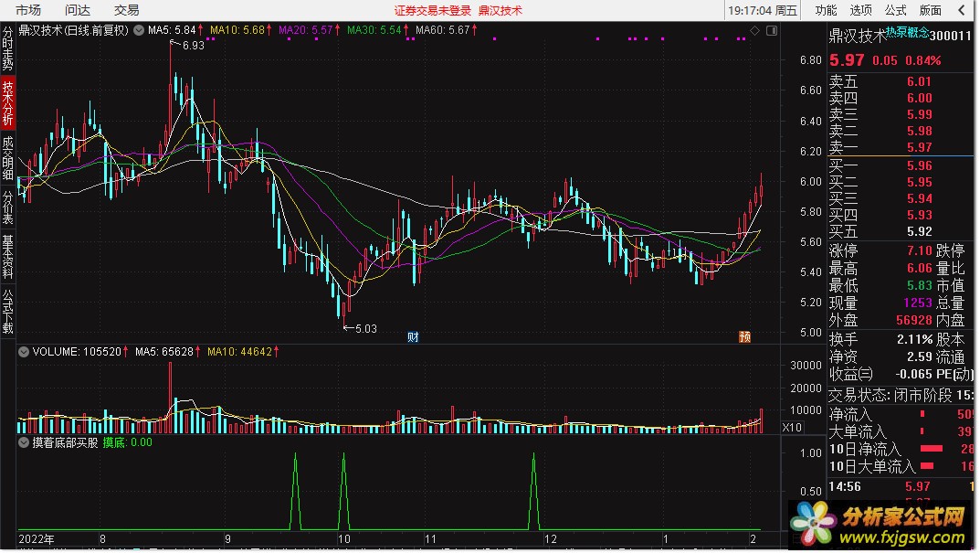Expand the 摸着底部买股 indicator dropdown

tap(24, 443)
